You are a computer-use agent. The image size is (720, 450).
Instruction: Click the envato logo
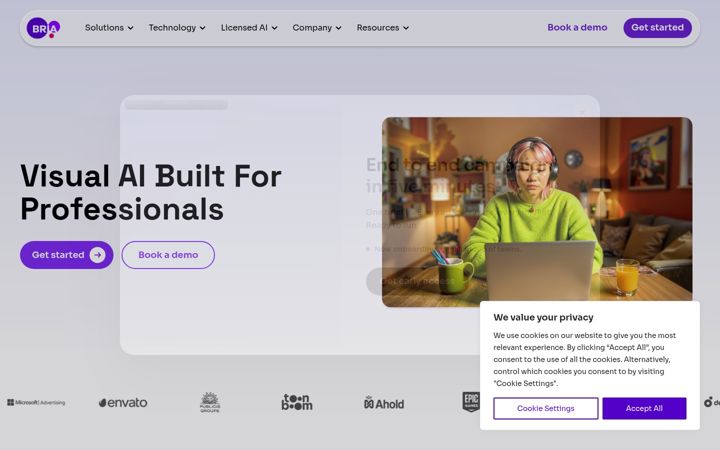[x=123, y=403]
